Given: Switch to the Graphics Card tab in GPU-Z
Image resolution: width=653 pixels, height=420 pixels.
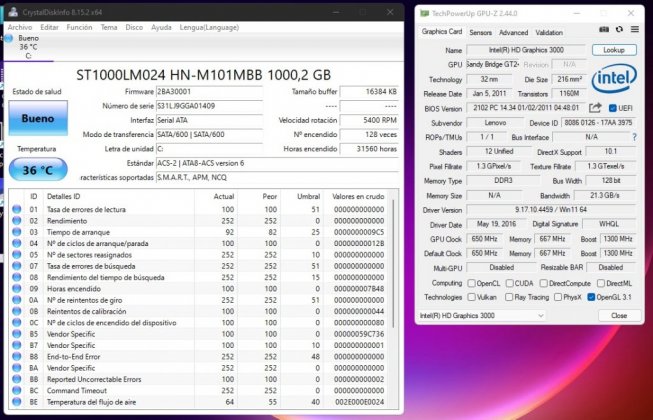Looking at the screenshot, I should coord(441,32).
